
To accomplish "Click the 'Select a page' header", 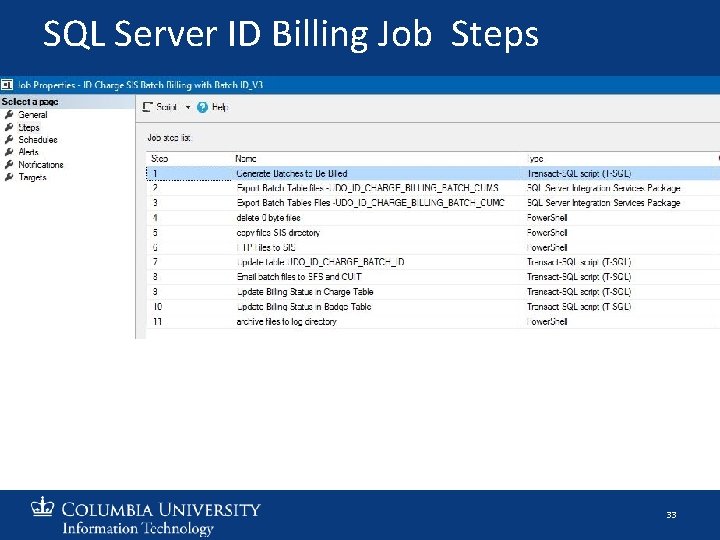I will click(x=30, y=101).
